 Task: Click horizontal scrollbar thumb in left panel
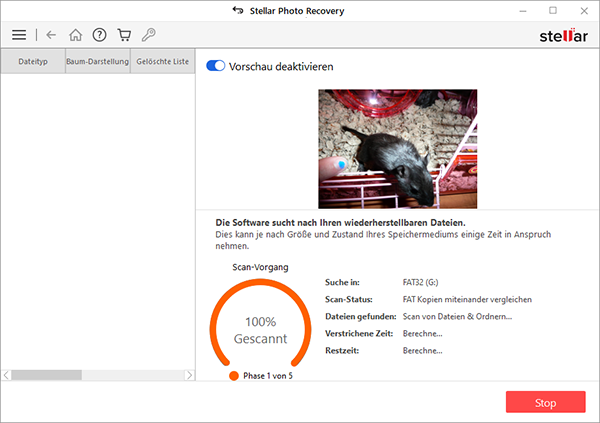coord(47,375)
